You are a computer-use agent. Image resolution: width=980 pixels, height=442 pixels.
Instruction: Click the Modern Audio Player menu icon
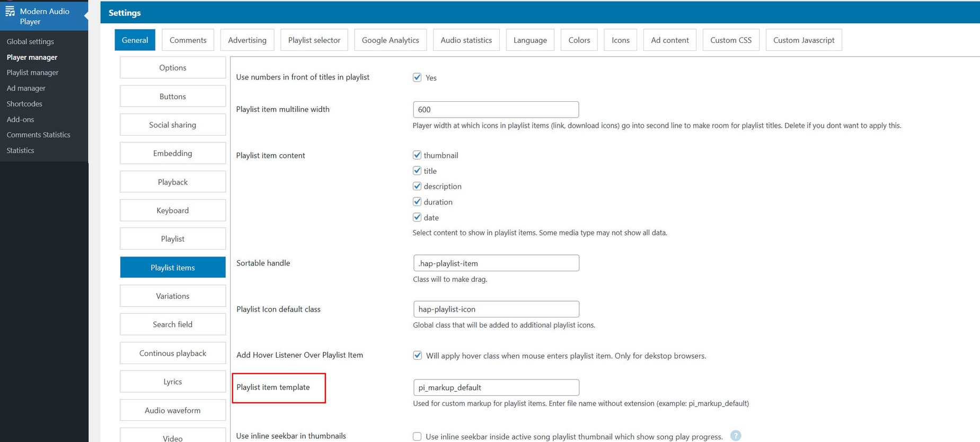[10, 11]
